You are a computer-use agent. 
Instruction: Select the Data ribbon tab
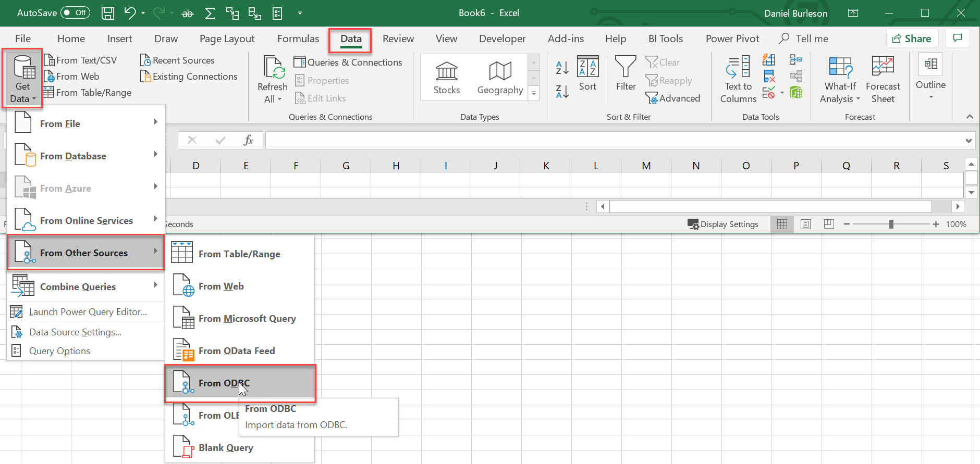coord(351,39)
